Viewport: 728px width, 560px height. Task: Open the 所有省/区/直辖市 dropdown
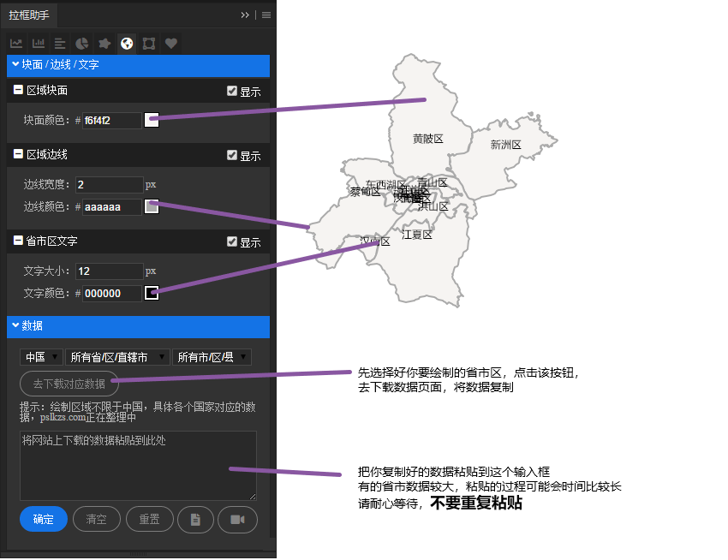(116, 356)
